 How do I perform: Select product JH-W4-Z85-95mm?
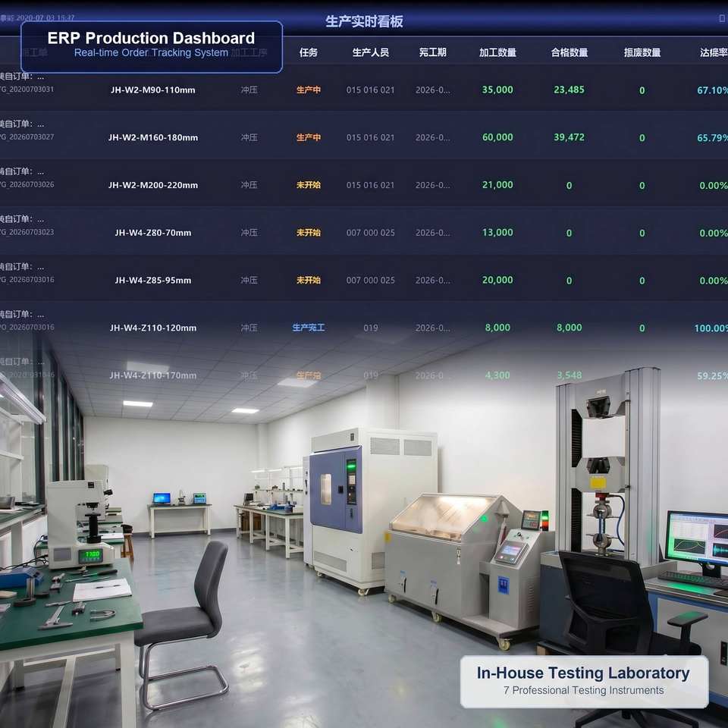pyautogui.click(x=152, y=280)
